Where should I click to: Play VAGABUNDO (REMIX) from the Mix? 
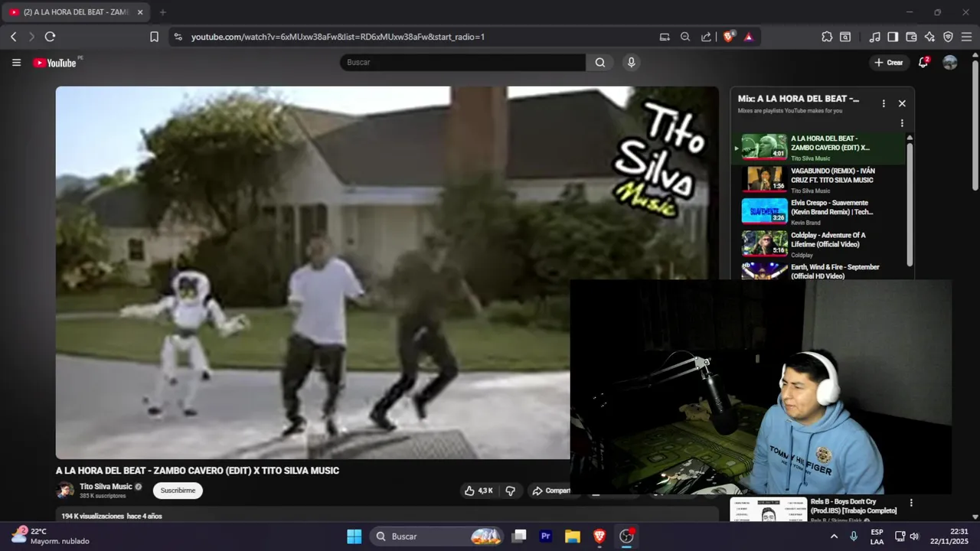tap(818, 179)
